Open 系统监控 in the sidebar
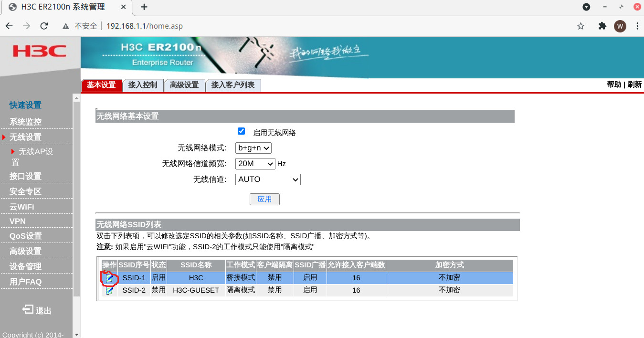 (25, 122)
